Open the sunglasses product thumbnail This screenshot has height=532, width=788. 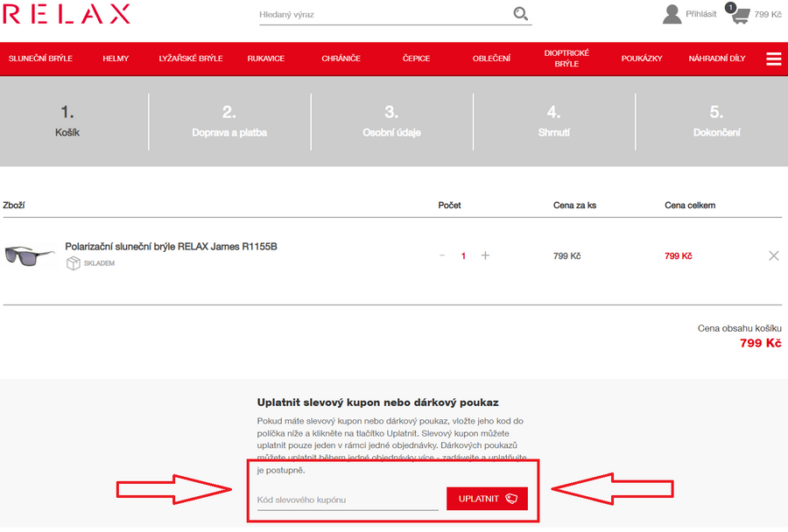(x=30, y=255)
